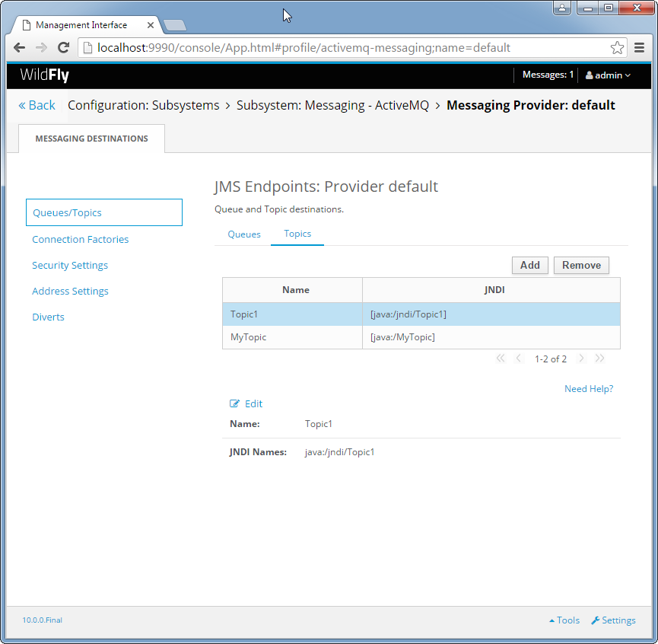The width and height of the screenshot is (658, 644).
Task: Click the Topic1 Name value in details
Action: click(x=319, y=424)
